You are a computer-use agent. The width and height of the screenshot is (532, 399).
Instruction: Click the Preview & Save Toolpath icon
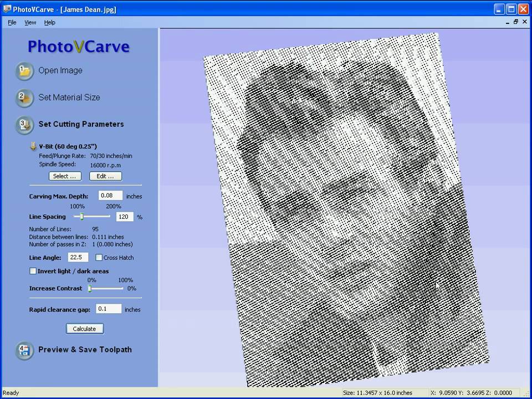24,350
